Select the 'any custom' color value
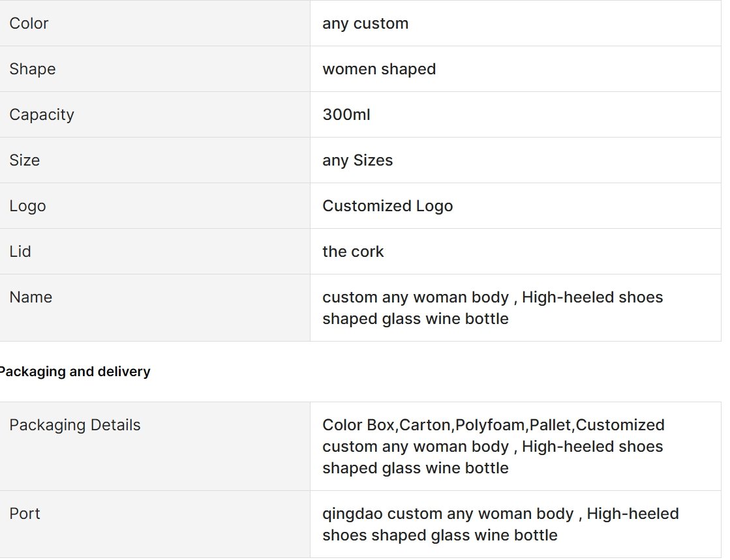The image size is (730, 560). click(365, 23)
